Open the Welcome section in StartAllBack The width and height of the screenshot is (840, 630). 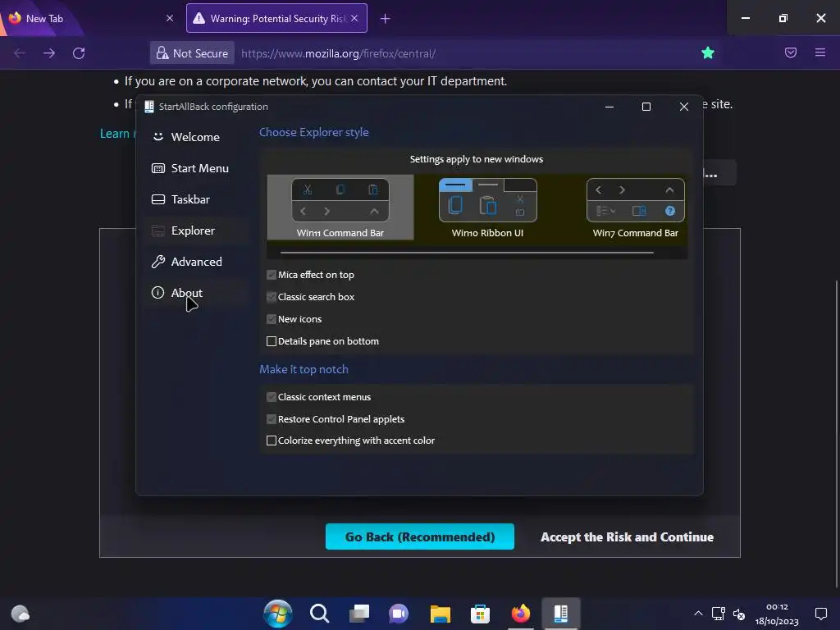pos(195,137)
